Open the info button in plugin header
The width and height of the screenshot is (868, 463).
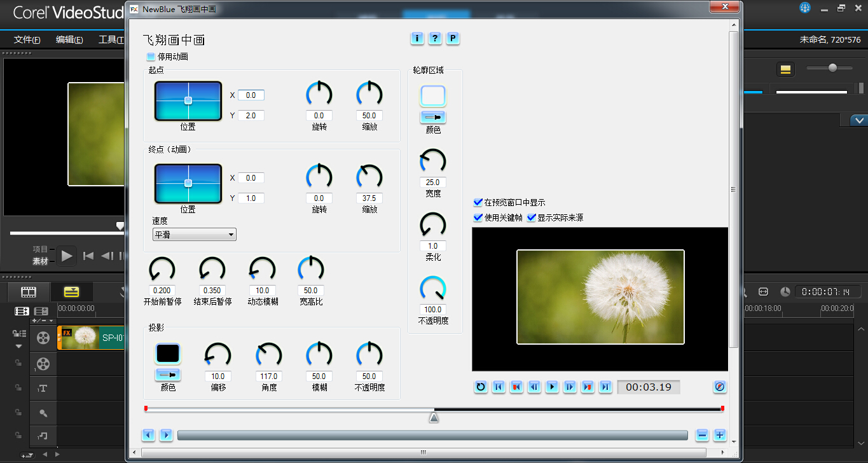pyautogui.click(x=417, y=38)
